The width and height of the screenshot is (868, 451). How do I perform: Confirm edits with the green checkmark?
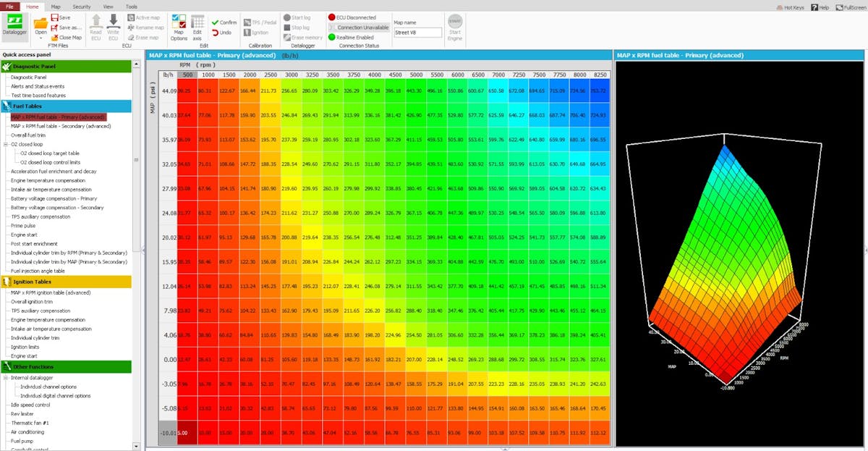point(216,22)
